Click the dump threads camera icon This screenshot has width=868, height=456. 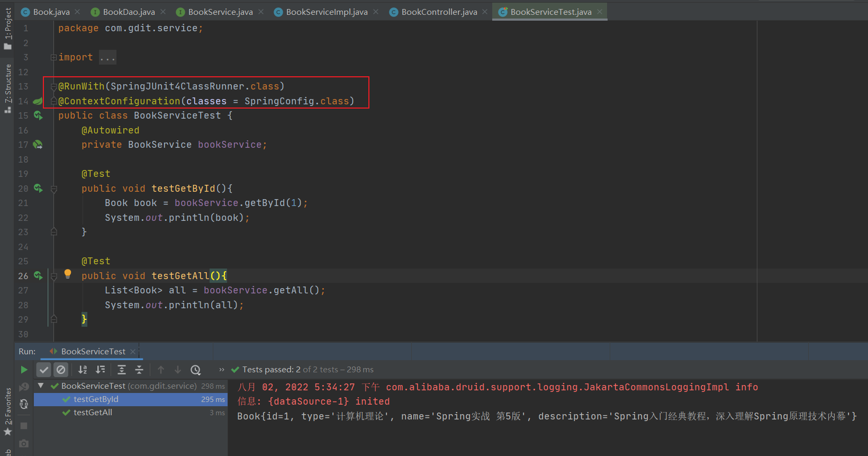tap(24, 443)
